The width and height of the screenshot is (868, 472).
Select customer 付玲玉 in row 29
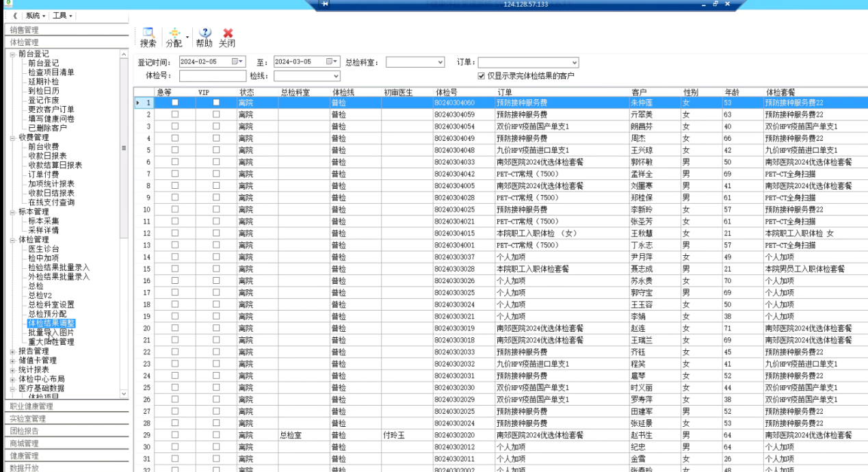point(407,435)
